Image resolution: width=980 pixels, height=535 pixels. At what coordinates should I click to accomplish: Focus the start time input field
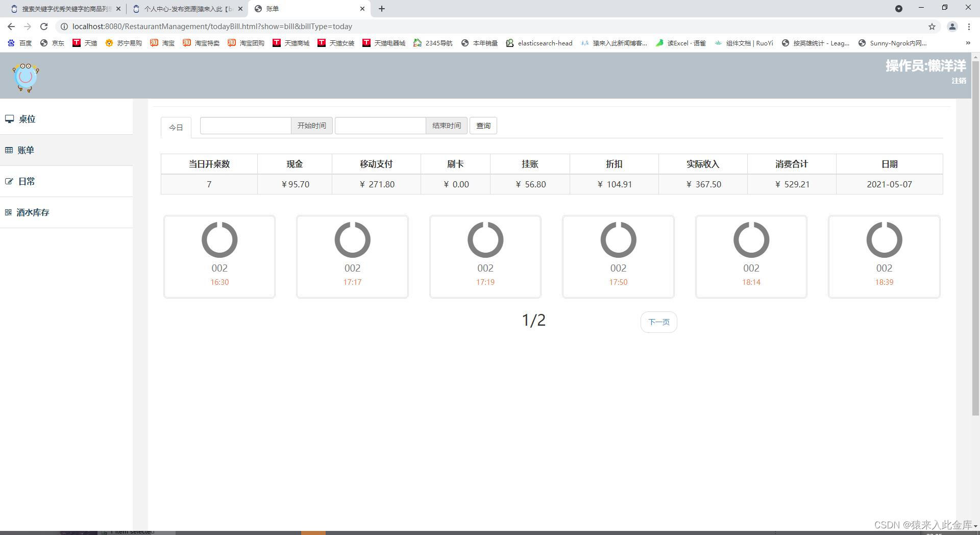tap(246, 126)
